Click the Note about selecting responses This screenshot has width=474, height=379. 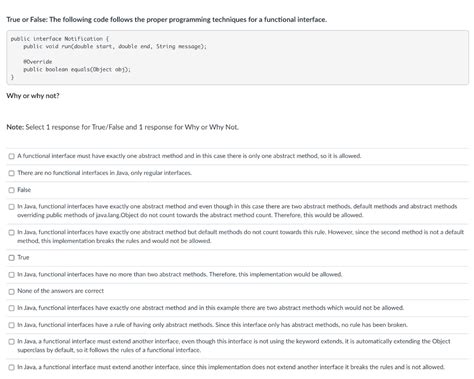[123, 127]
